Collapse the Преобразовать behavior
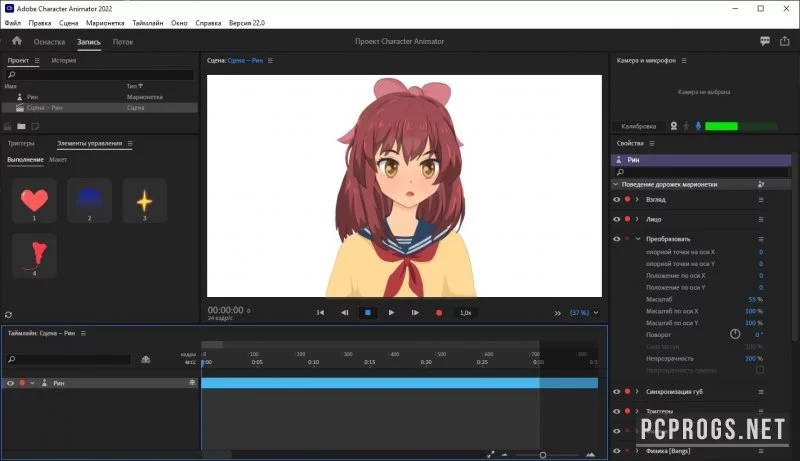800x461 pixels. (x=638, y=239)
